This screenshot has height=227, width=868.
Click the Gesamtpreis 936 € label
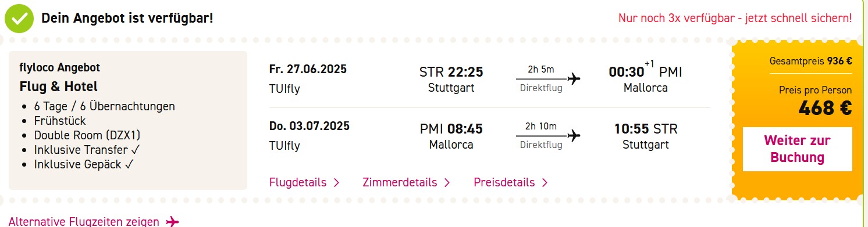coord(810,61)
